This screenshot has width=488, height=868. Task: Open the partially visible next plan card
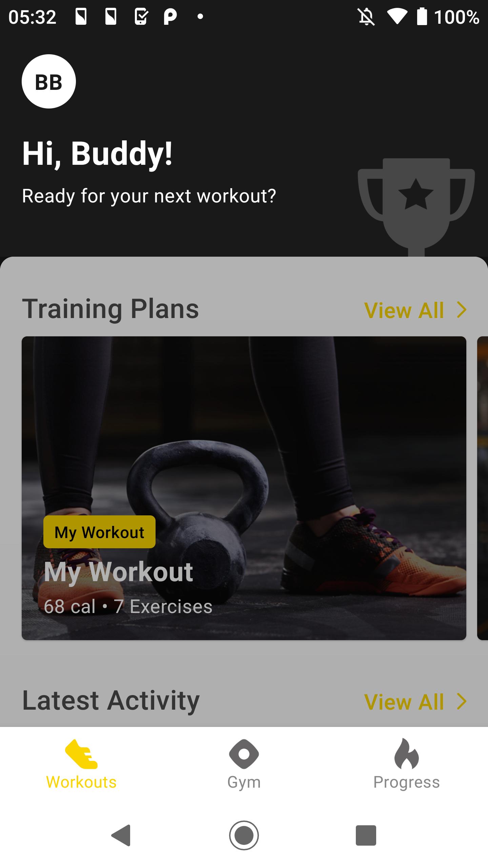pos(483,488)
